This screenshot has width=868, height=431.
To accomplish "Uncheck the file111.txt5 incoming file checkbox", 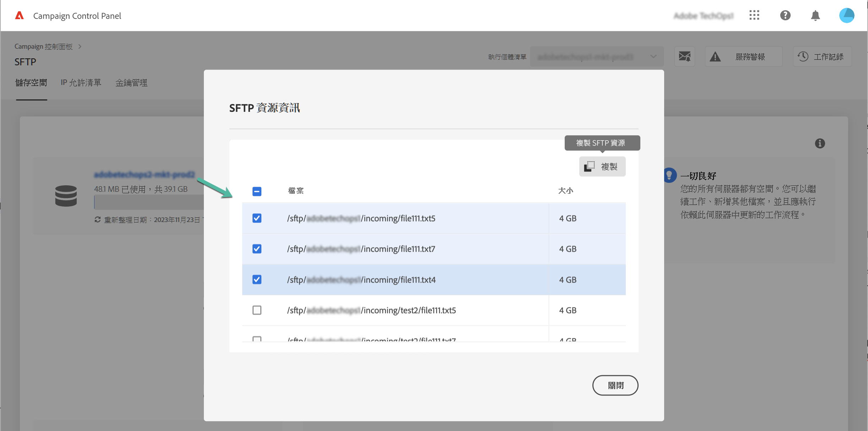I will pyautogui.click(x=257, y=218).
